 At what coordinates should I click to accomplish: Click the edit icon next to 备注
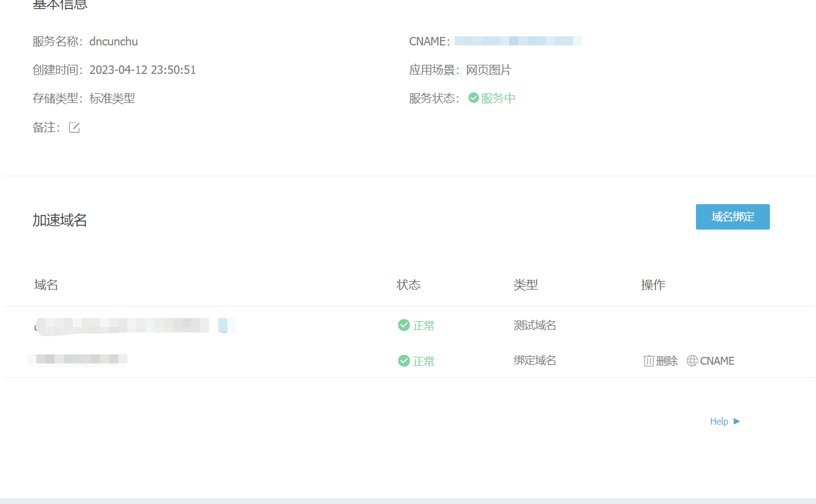tap(74, 127)
